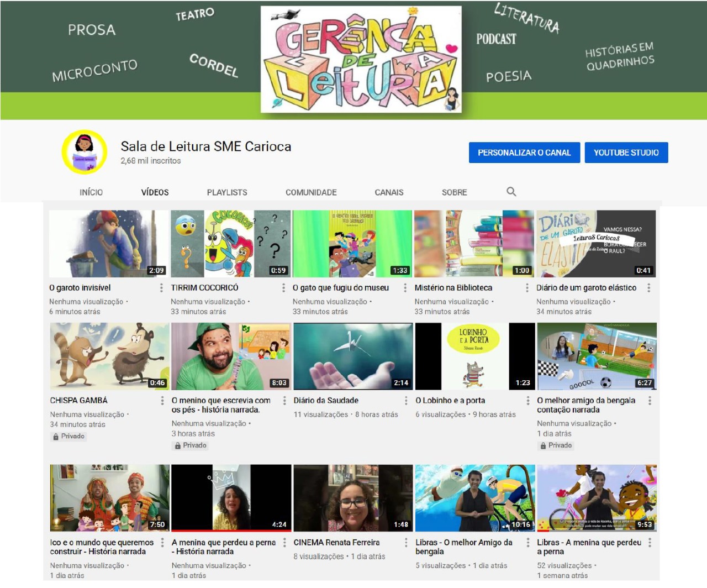Play the 6:27 melhor amigo da bengala thumbnail
The height and width of the screenshot is (588, 707).
click(x=597, y=356)
